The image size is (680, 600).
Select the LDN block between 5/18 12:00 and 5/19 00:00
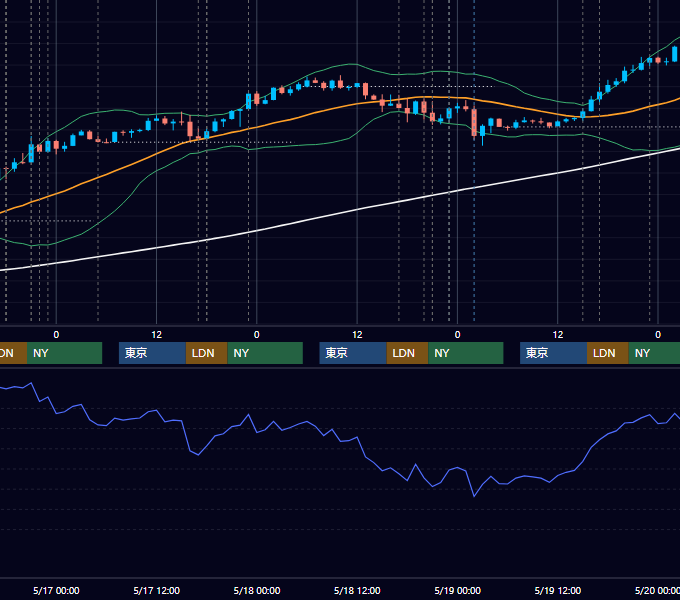point(407,353)
